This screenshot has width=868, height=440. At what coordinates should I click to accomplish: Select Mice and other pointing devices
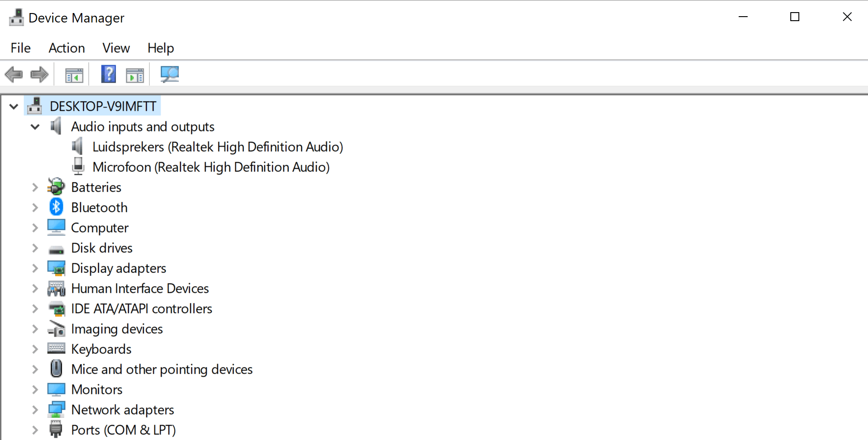[x=162, y=369]
